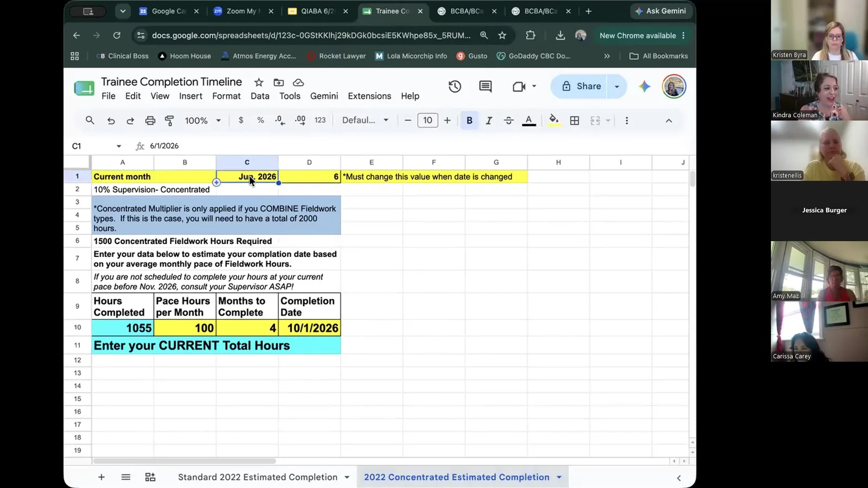Click New Chrome available update button
Image resolution: width=868 pixels, height=488 pixels.
pos(643,35)
